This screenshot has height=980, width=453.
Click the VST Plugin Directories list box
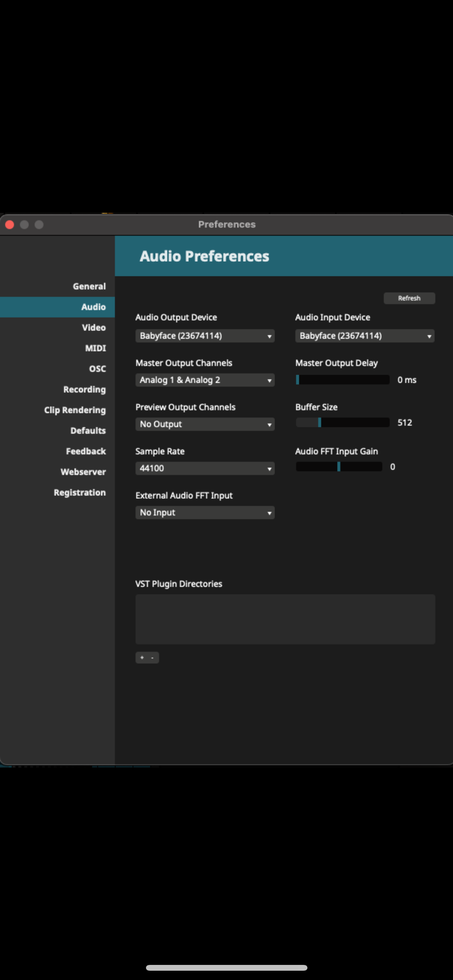285,619
